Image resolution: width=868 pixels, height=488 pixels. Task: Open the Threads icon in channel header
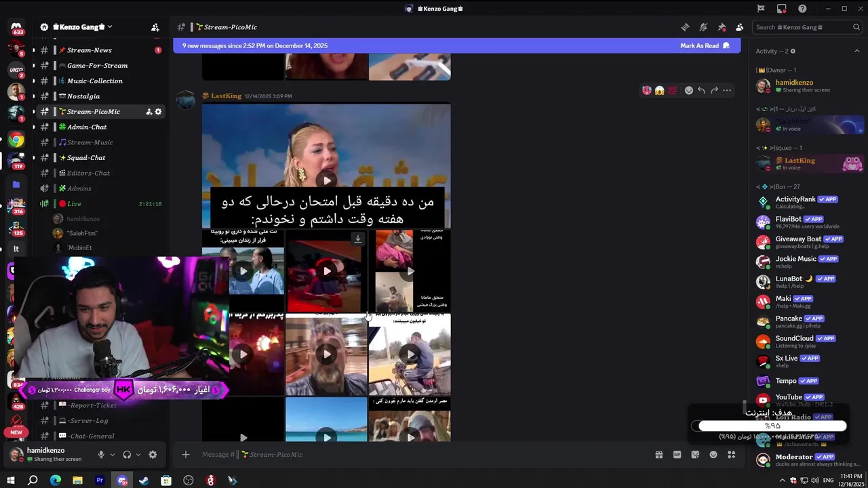(x=685, y=27)
